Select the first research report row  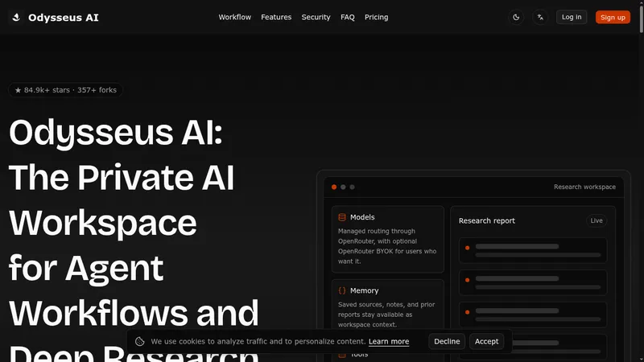[533, 250]
